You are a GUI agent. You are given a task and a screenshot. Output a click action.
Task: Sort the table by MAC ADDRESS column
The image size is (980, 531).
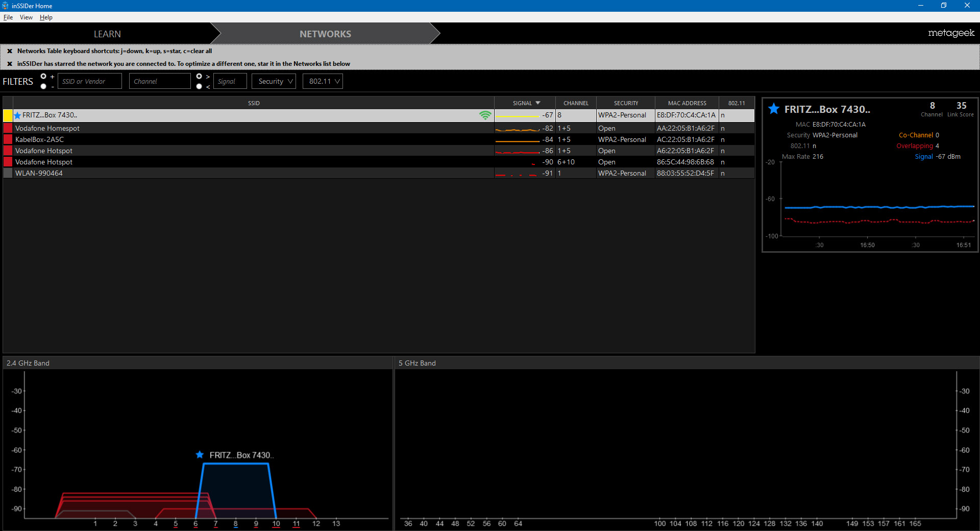point(687,103)
